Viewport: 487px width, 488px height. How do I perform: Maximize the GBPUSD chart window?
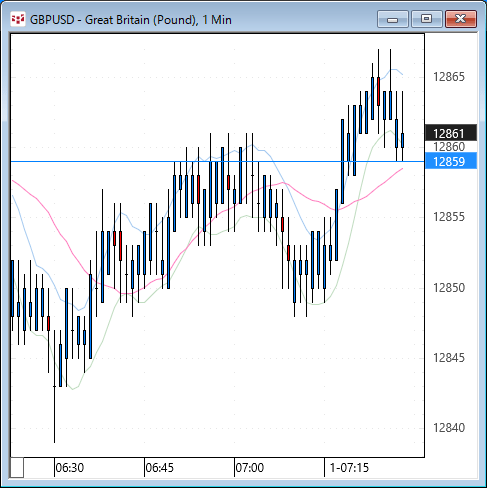point(427,19)
